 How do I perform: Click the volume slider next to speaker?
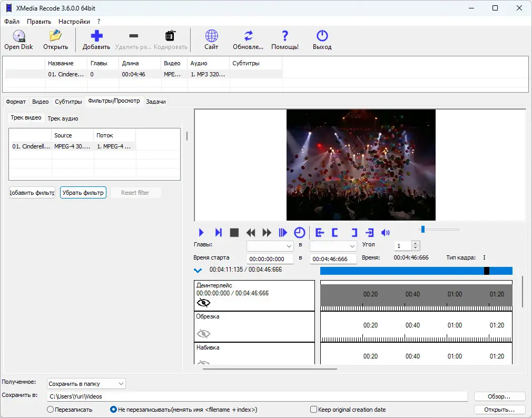pos(439,229)
